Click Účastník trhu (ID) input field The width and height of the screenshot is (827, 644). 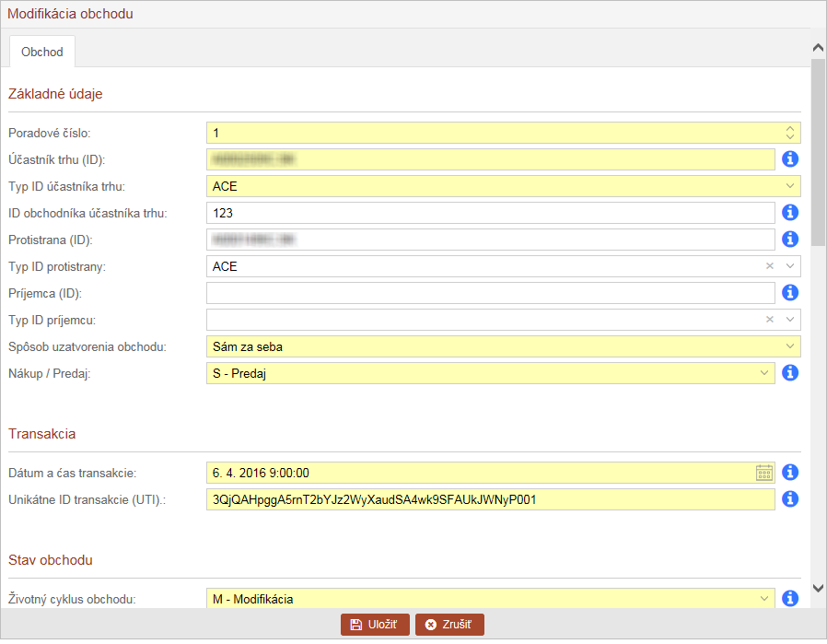(x=491, y=159)
